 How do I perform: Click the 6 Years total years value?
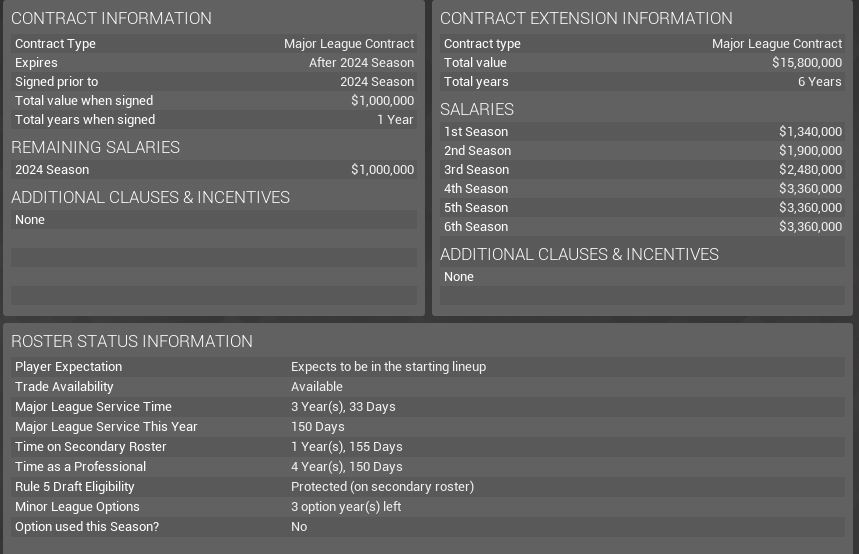[x=819, y=81]
